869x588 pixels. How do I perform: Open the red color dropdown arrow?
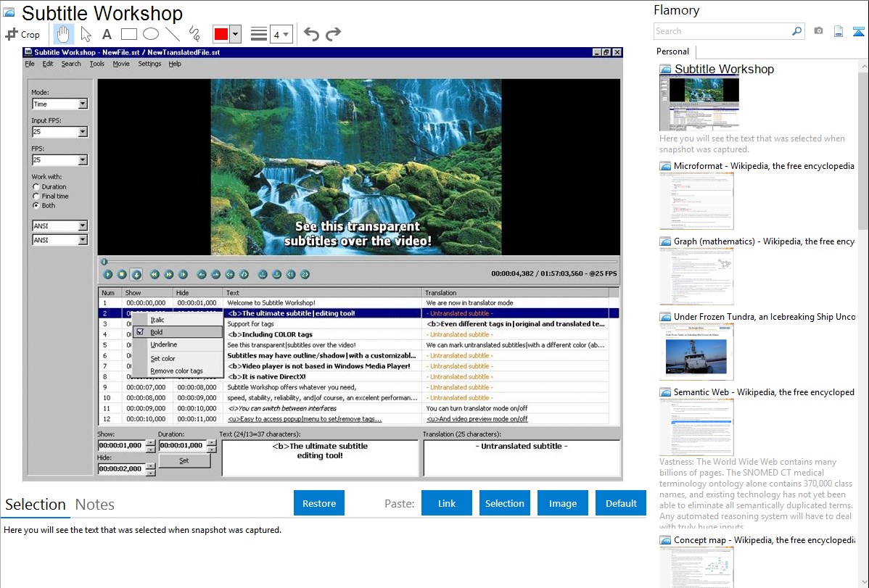click(x=235, y=34)
